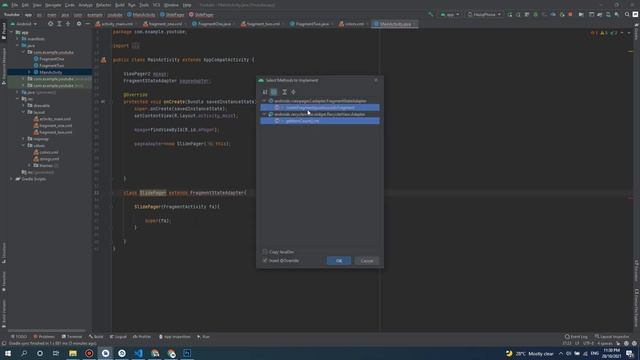Open the Problems tool window
Viewport: 640px width, 360px height.
click(44, 337)
